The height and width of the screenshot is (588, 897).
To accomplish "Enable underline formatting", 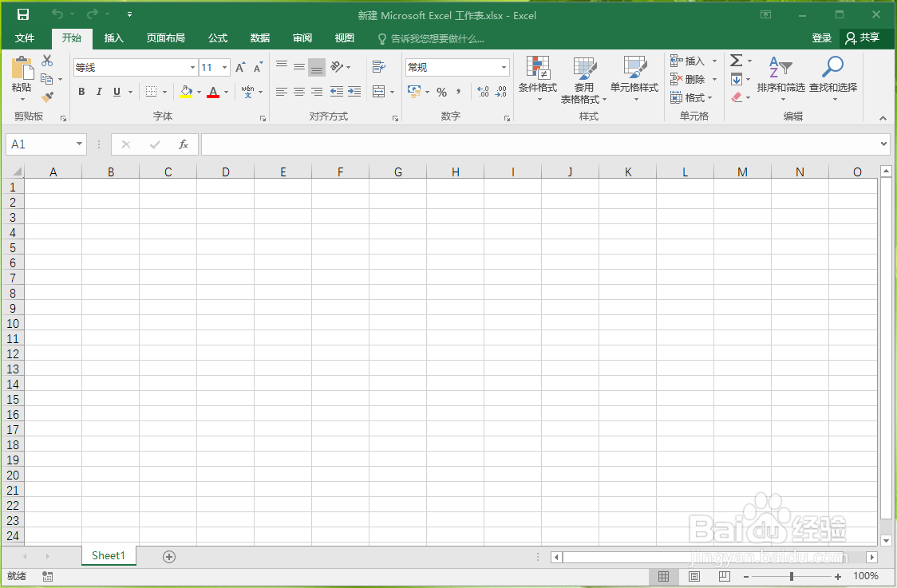I will (117, 92).
